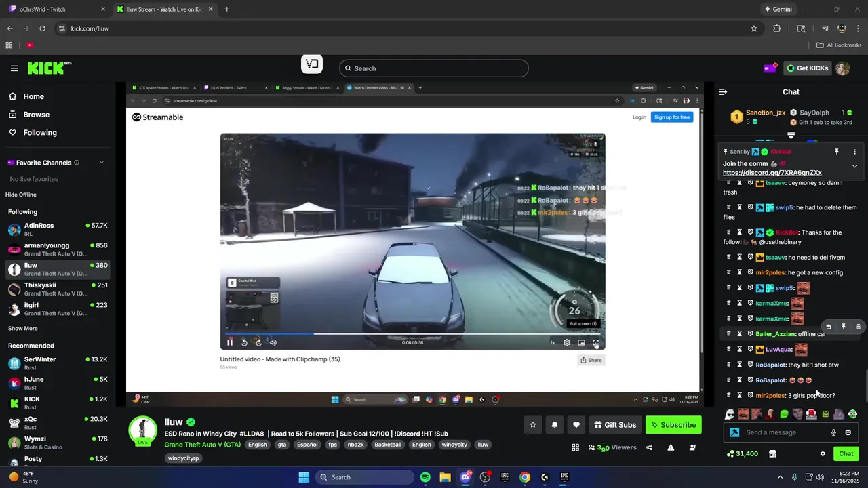This screenshot has height=488, width=868.
Task: Open the Kick hamburger menu
Action: (14, 68)
